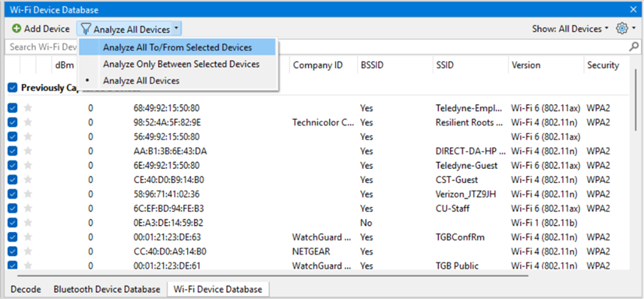Star the device 98:52:4A:5F:82:9E
This screenshot has width=644, height=299.
pos(28,122)
